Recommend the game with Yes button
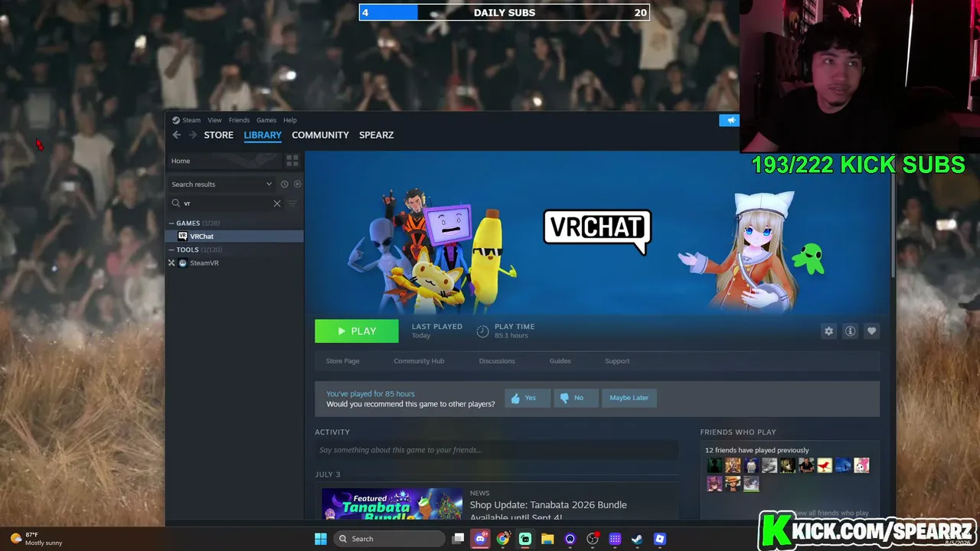The width and height of the screenshot is (980, 551). (527, 398)
